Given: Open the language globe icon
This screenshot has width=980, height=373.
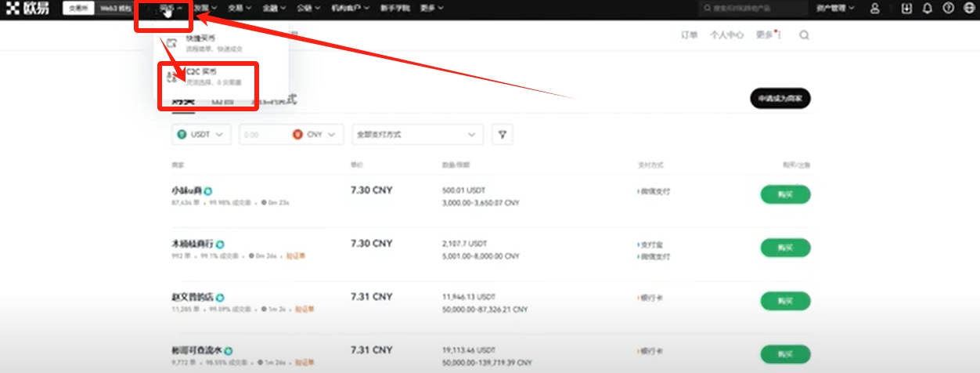Looking at the screenshot, I should point(969,9).
